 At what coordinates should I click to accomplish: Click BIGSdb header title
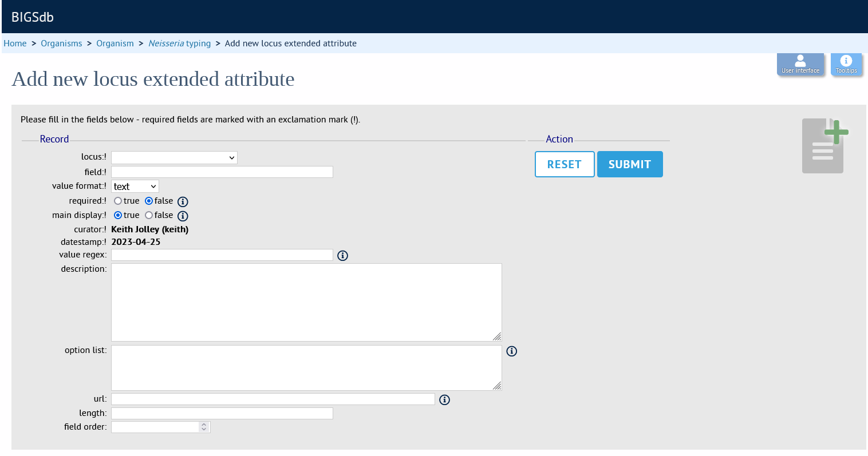[33, 17]
